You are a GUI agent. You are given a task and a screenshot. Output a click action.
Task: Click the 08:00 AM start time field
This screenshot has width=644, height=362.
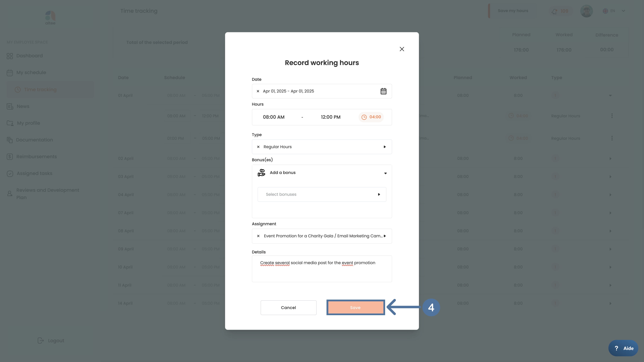(x=274, y=117)
